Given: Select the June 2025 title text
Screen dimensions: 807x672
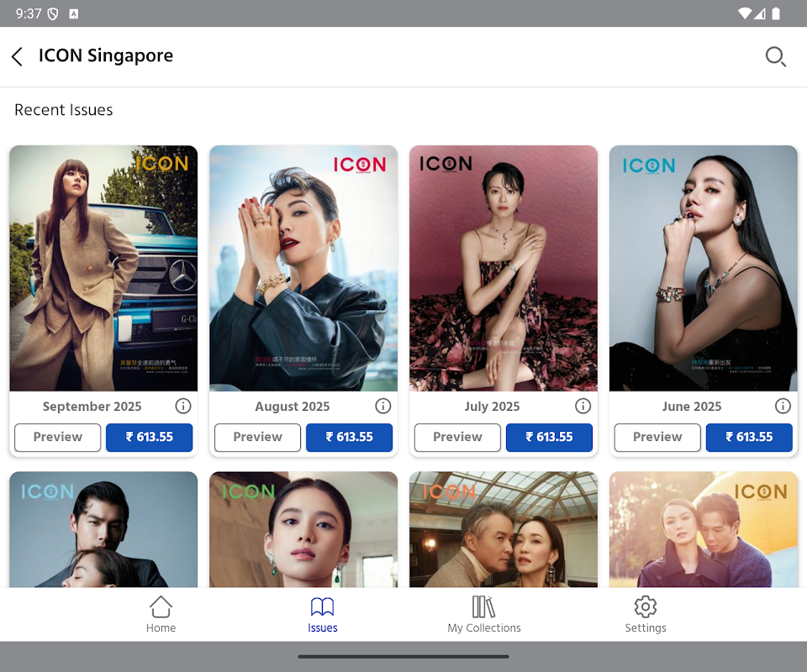Looking at the screenshot, I should (x=692, y=407).
